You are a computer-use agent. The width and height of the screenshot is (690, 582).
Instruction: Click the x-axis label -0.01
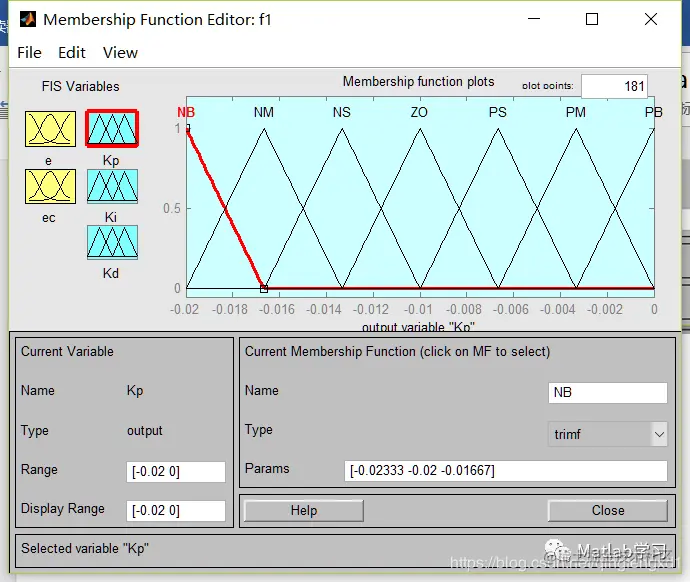tap(418, 309)
